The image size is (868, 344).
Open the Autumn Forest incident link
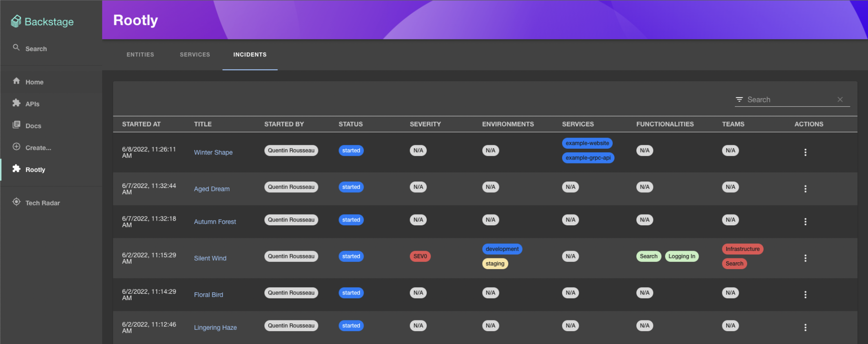coord(215,222)
